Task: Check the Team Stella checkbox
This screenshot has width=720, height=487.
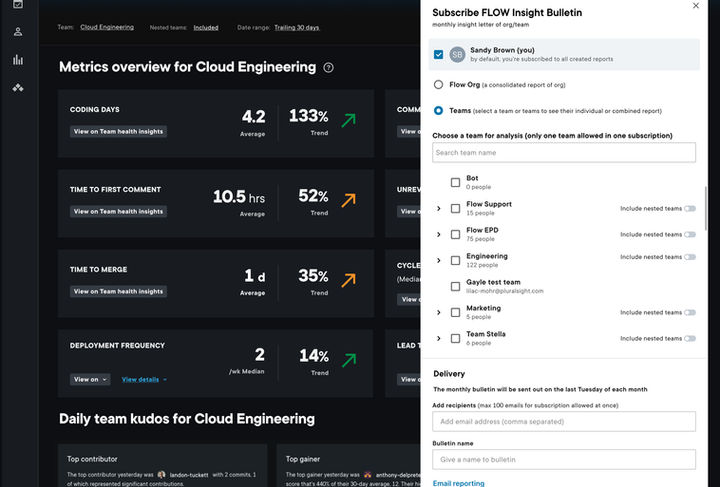Action: pos(455,338)
